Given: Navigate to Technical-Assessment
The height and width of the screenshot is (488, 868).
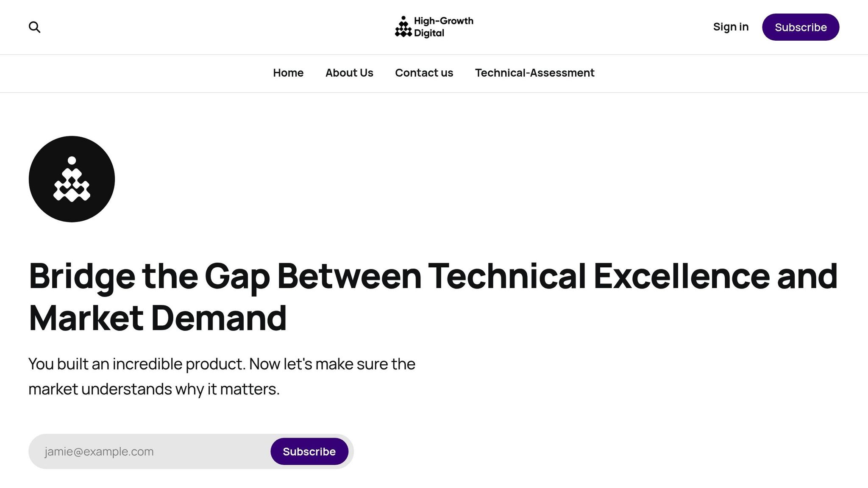Looking at the screenshot, I should [534, 73].
